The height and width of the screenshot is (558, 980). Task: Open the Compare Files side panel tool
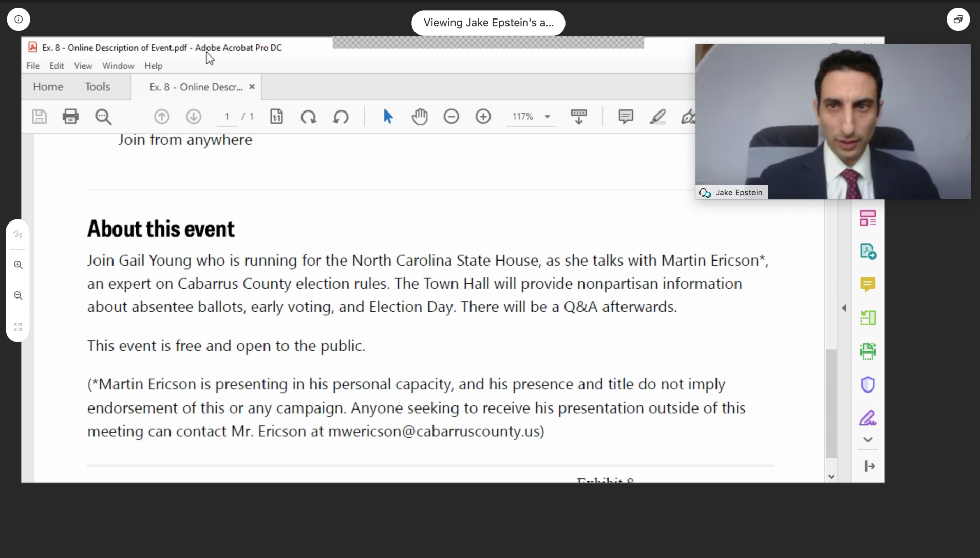[868, 318]
